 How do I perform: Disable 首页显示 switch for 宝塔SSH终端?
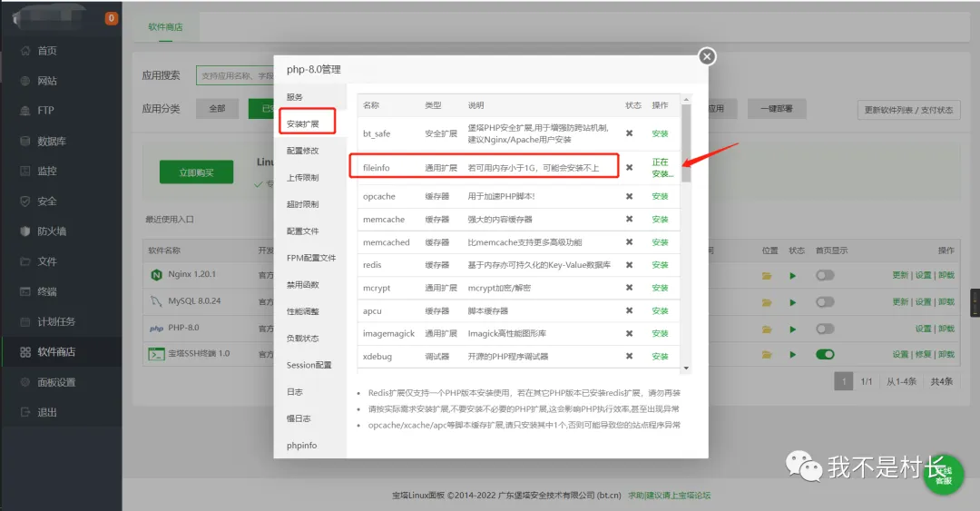825,354
